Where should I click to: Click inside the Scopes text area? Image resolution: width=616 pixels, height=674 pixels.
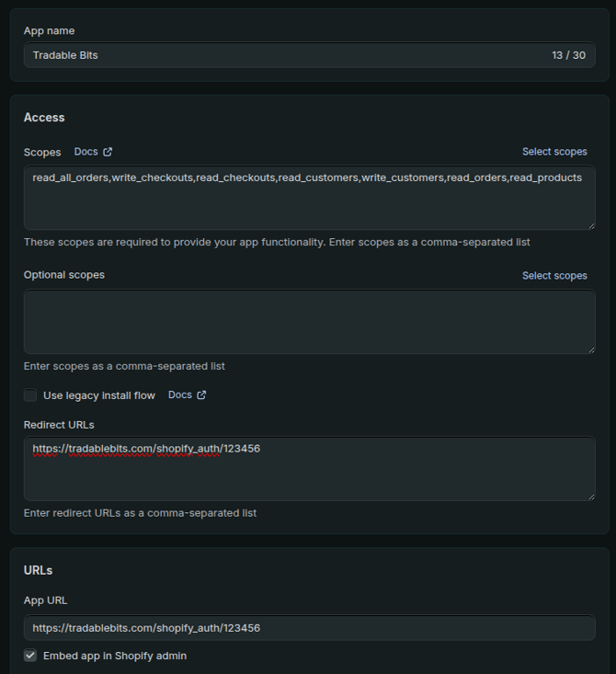[310, 198]
